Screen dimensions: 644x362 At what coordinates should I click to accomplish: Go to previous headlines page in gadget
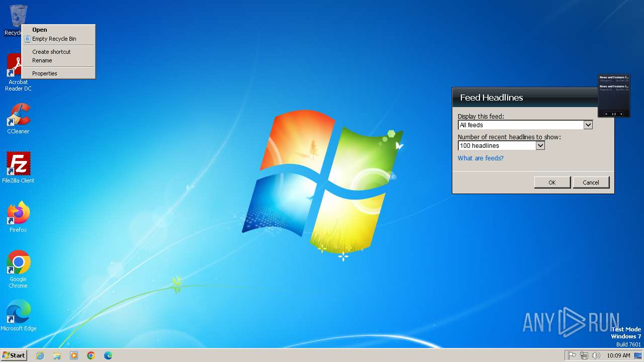(606, 114)
